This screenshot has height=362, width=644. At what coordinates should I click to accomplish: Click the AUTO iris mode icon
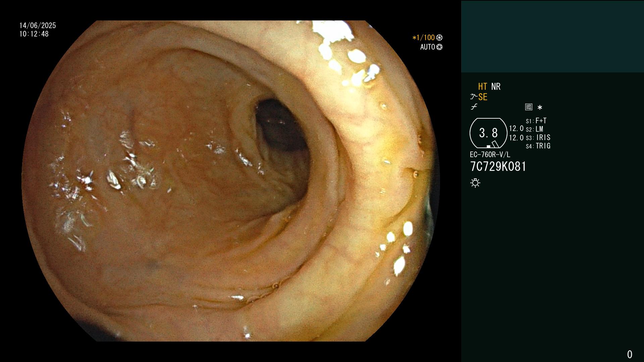tap(439, 47)
